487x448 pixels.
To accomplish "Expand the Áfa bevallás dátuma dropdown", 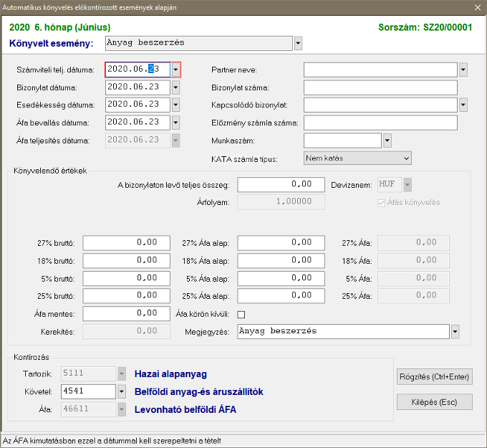I will pyautogui.click(x=175, y=123).
